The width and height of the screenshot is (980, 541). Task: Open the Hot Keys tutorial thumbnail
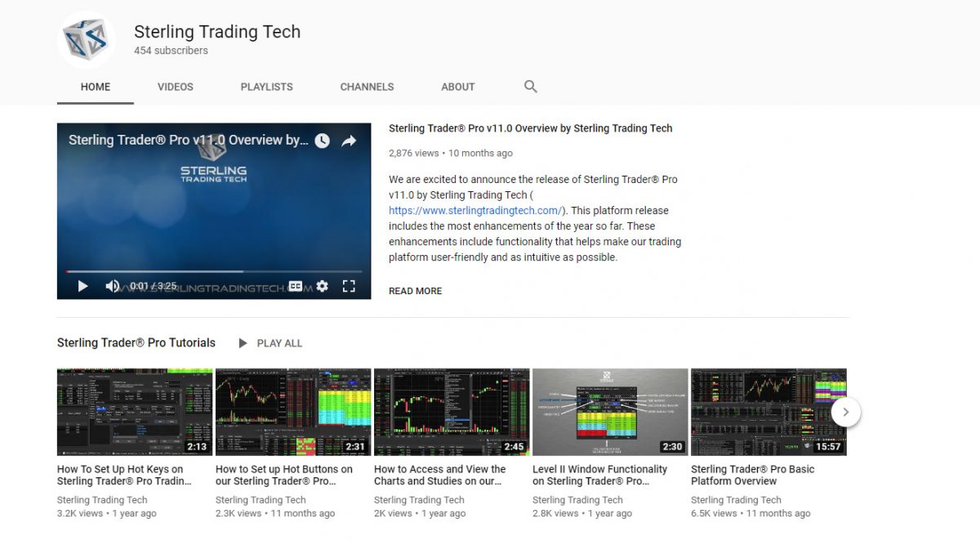coord(135,412)
